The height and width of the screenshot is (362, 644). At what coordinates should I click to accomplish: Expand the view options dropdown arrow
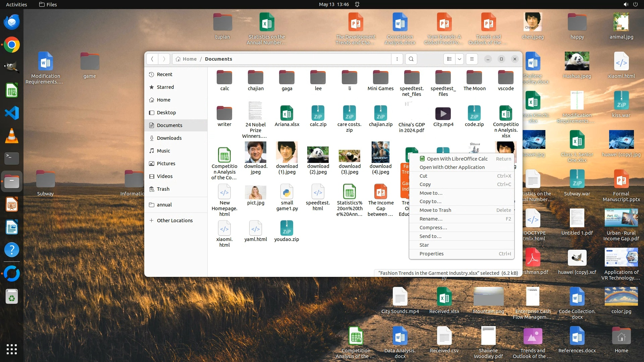pos(460,59)
